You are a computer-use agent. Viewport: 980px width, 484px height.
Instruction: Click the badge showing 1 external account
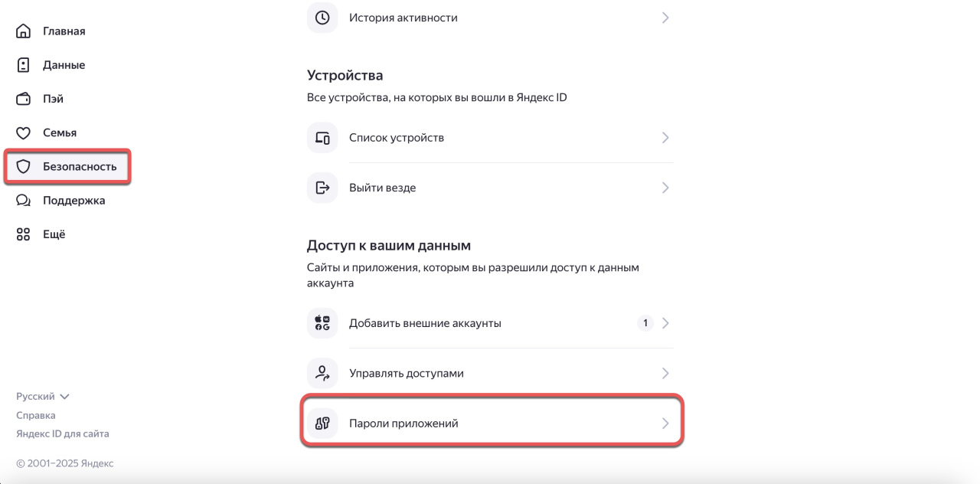(x=645, y=323)
